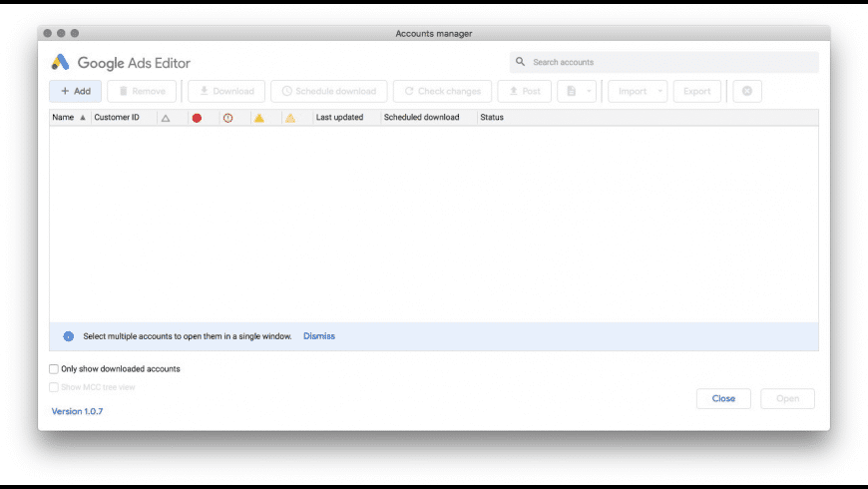Click the Remove button with trash icon
868x489 pixels.
pyautogui.click(x=142, y=92)
